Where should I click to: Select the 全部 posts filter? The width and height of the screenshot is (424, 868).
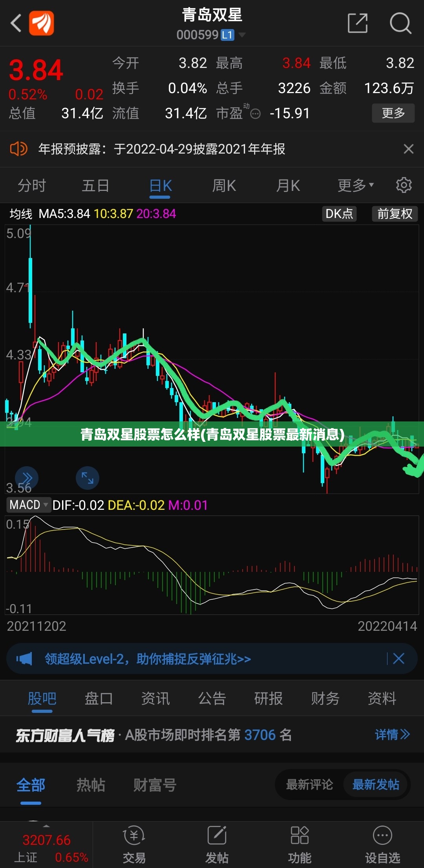(x=31, y=785)
